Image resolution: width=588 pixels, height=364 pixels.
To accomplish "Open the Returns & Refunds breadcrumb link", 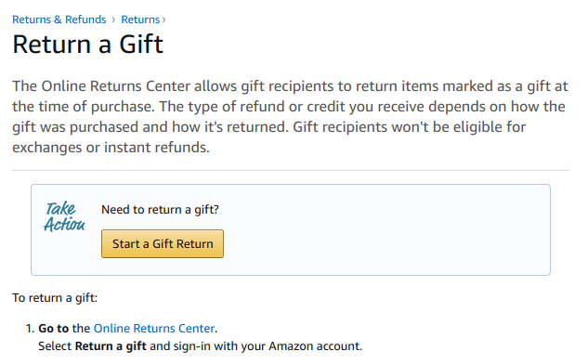I will [59, 19].
